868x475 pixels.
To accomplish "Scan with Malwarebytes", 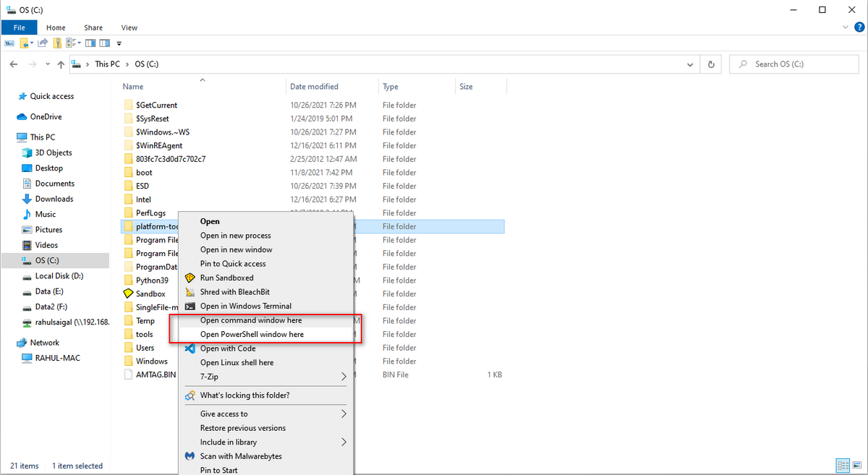I will pyautogui.click(x=239, y=455).
